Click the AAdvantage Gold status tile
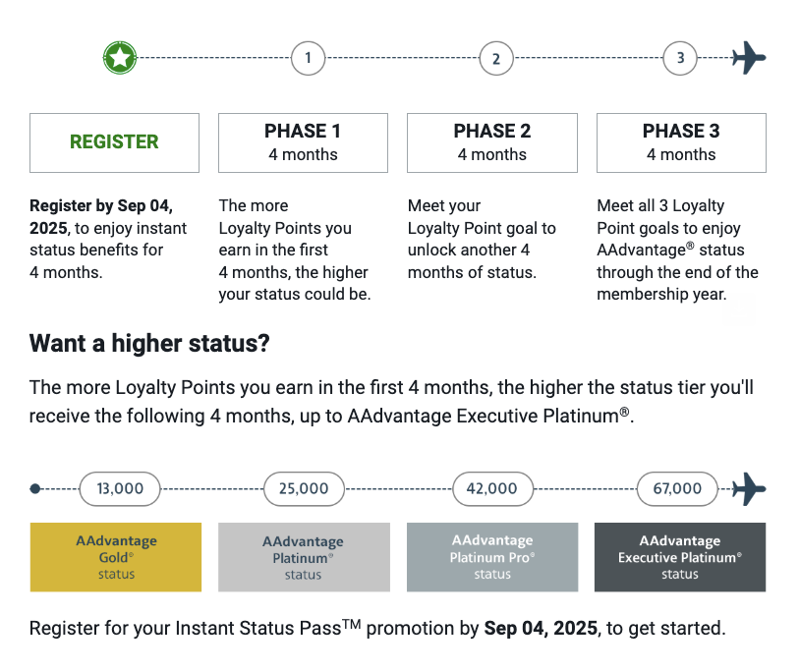Screen dimensions: 800x672 pyautogui.click(x=116, y=557)
